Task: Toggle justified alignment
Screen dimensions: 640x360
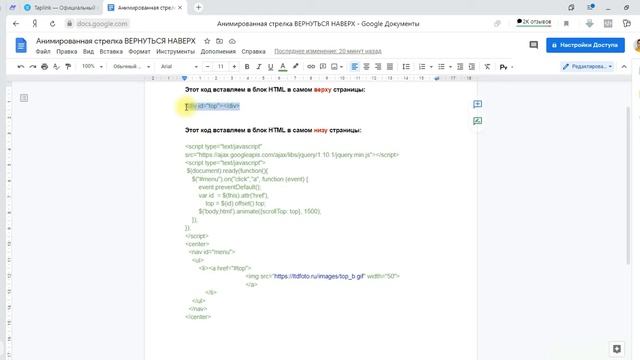Action: pyautogui.click(x=390, y=67)
